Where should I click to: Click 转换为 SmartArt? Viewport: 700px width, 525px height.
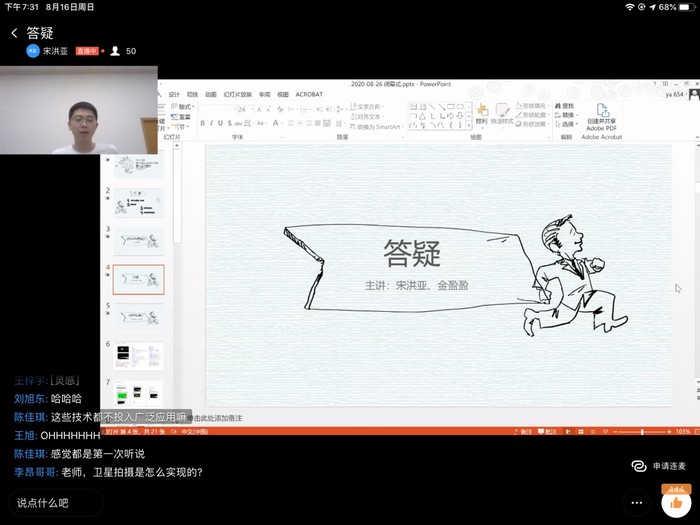click(x=375, y=127)
